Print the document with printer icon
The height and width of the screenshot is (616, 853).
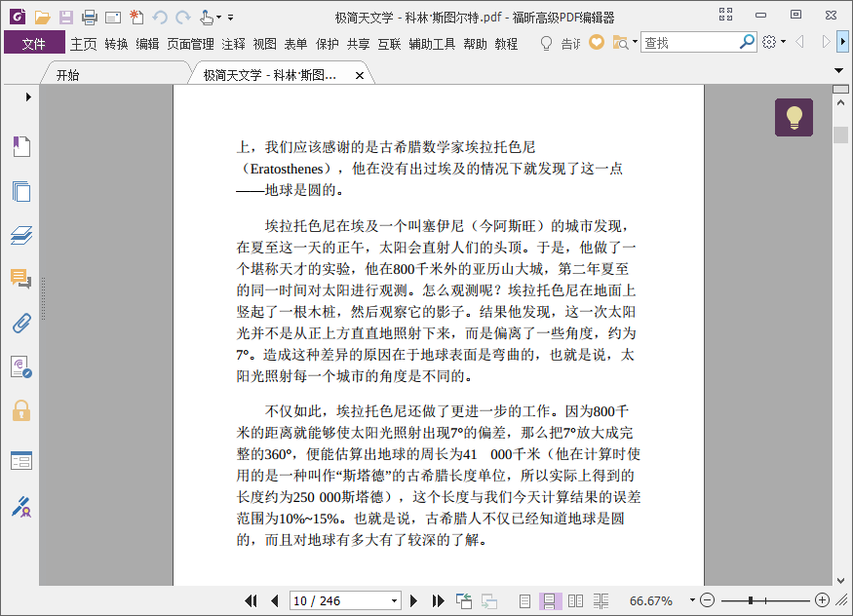[x=90, y=18]
